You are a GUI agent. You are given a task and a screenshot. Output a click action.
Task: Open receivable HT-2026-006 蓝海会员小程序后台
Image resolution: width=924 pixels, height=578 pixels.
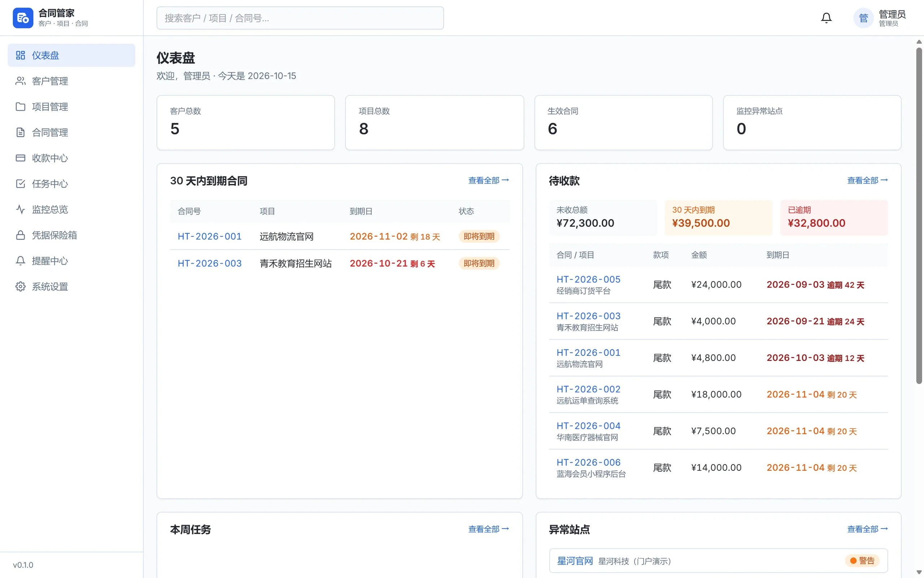(x=588, y=462)
